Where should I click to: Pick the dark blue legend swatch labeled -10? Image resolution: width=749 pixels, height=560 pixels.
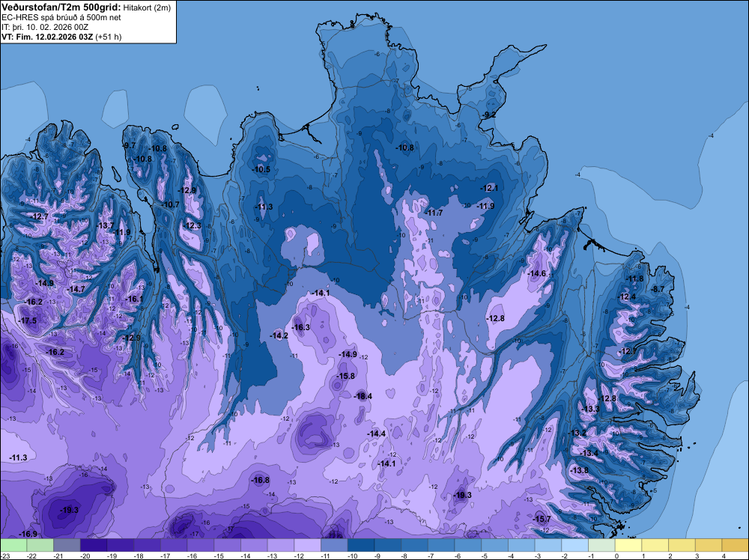point(361,545)
